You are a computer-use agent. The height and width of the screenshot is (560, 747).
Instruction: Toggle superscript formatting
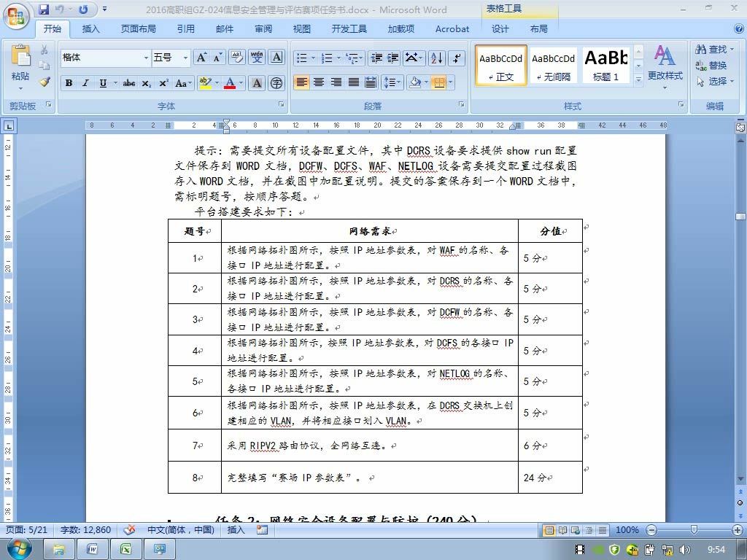[163, 83]
